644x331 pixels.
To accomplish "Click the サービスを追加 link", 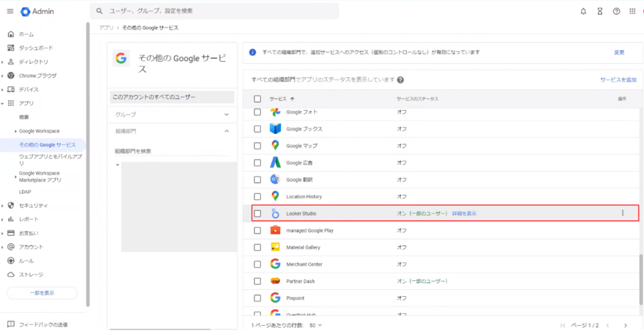I will click(618, 80).
